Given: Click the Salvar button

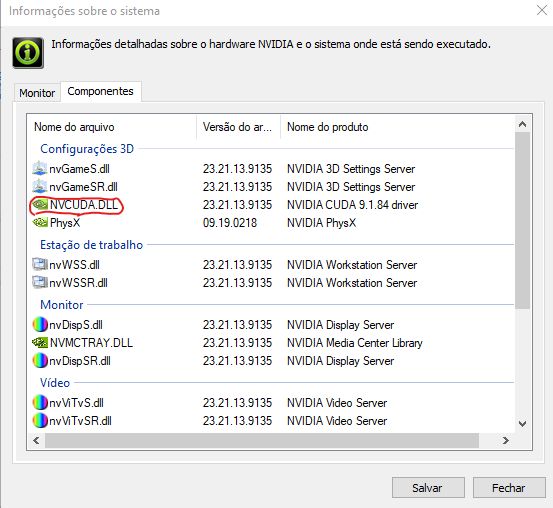Looking at the screenshot, I should coord(428,488).
